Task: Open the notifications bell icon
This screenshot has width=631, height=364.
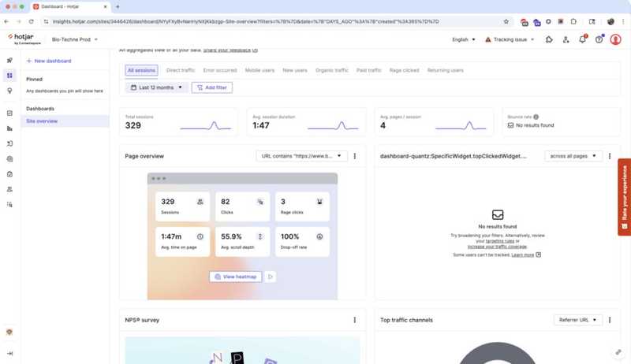Action: (582, 39)
